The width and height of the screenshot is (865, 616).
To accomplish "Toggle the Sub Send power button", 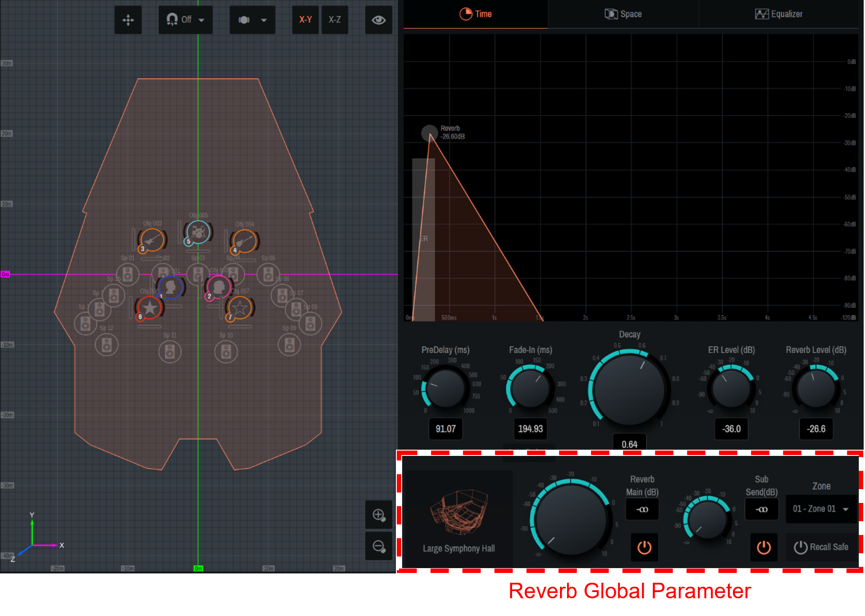I will click(x=763, y=547).
